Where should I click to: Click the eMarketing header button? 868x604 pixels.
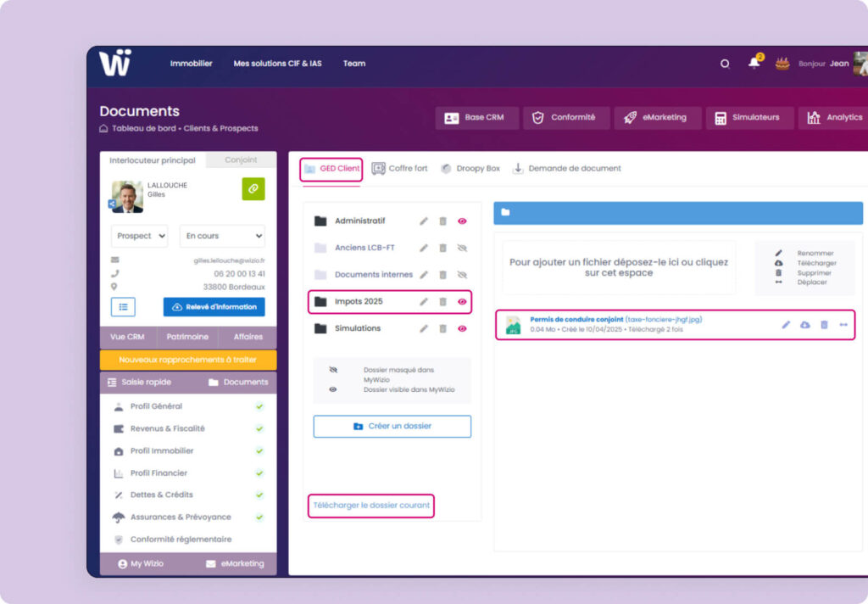pyautogui.click(x=658, y=117)
